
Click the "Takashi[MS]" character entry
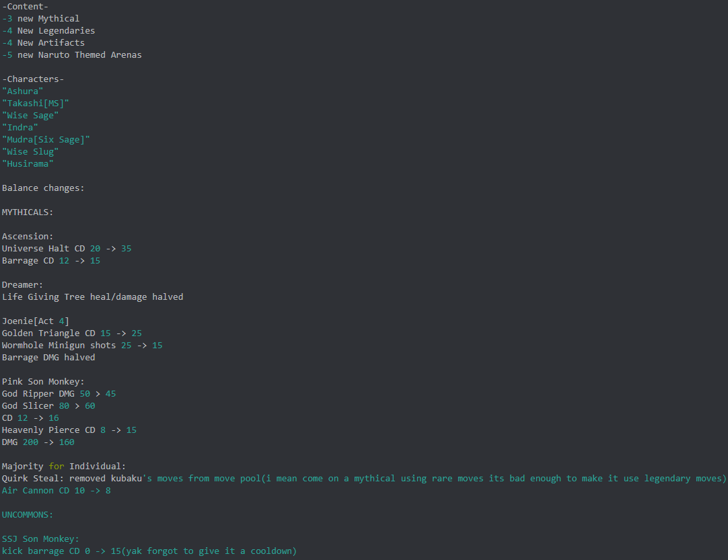pos(36,104)
